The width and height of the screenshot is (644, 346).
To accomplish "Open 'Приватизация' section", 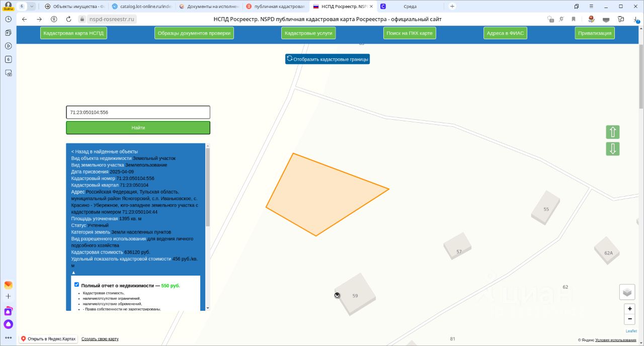I will coord(595,33).
